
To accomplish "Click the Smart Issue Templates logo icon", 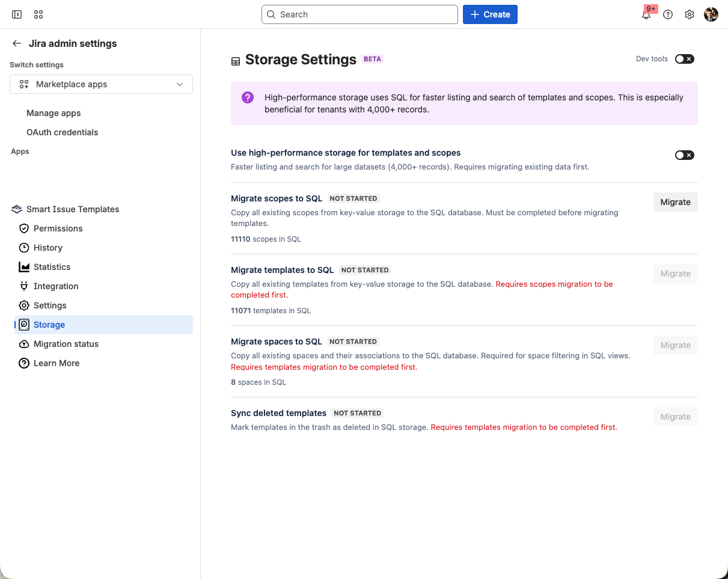I will point(17,209).
